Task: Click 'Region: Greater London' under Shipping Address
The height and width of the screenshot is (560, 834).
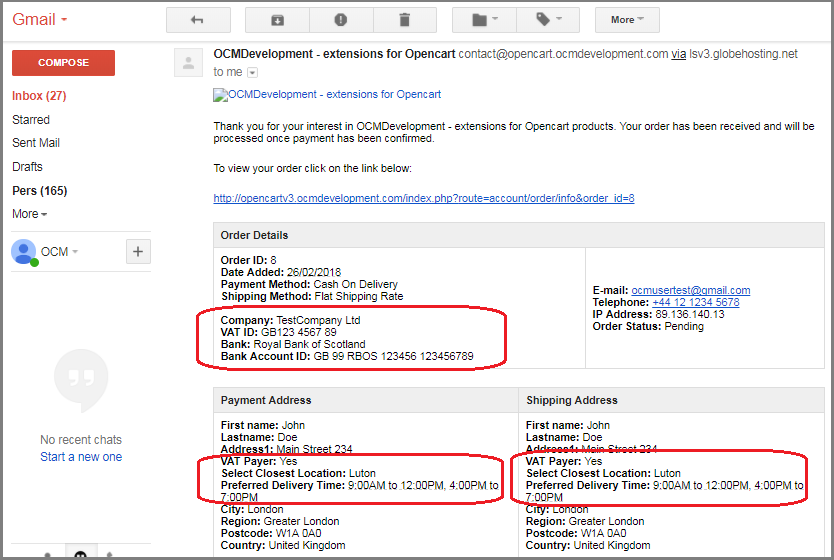Action: (x=585, y=522)
